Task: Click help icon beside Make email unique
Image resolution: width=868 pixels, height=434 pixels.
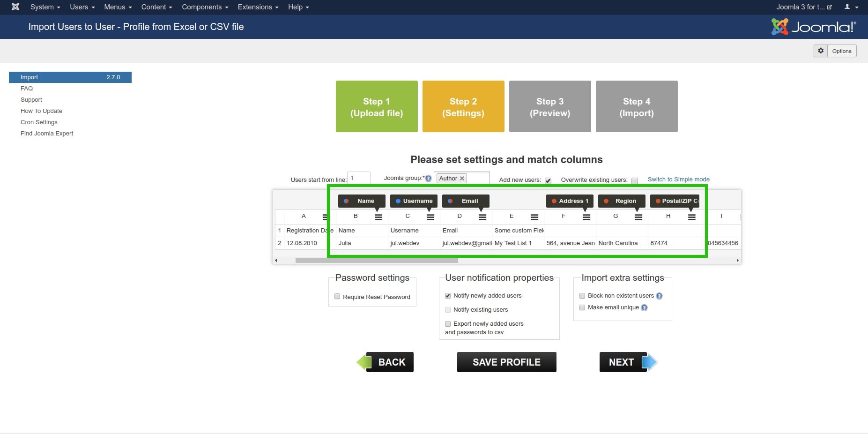Action: click(x=644, y=308)
